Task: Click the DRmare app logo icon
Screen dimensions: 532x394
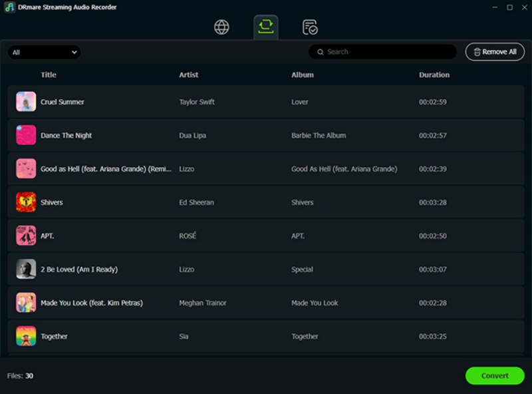Action: 9,7
